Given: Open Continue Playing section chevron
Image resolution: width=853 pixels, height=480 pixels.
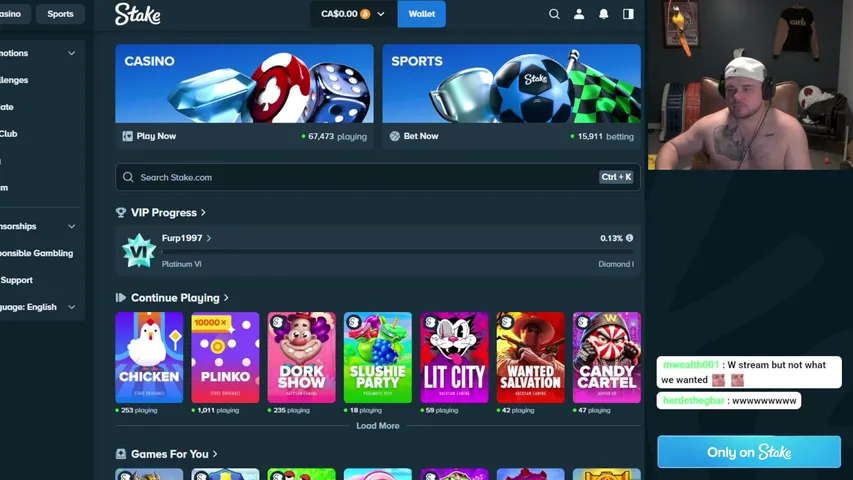Looking at the screenshot, I should pyautogui.click(x=226, y=298).
